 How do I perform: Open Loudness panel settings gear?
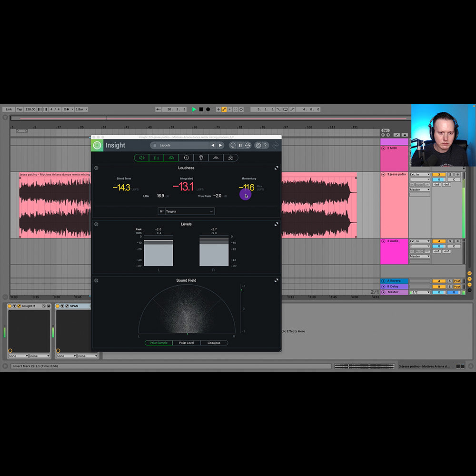coord(97,168)
